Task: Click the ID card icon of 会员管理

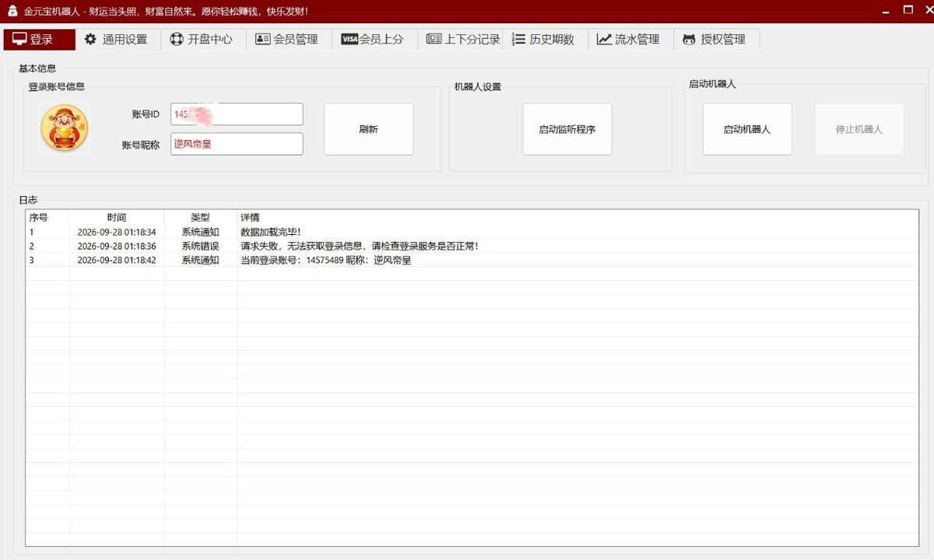Action: click(262, 39)
